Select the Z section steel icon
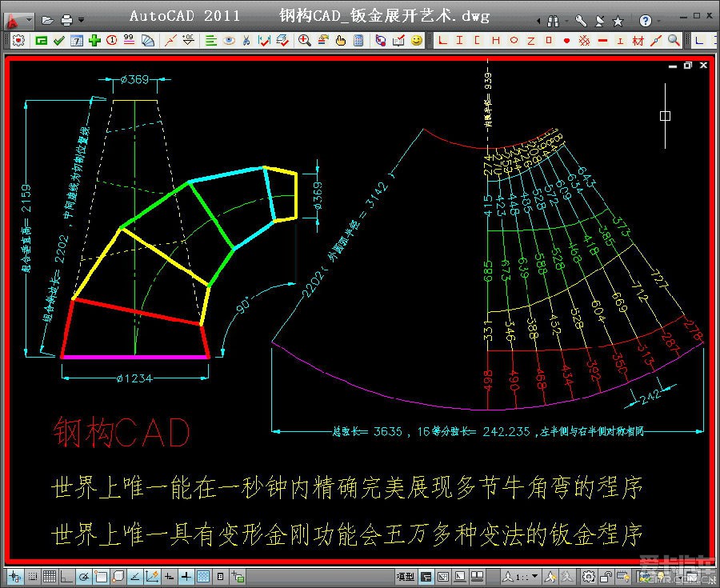This screenshot has height=588, width=720. coord(531,40)
